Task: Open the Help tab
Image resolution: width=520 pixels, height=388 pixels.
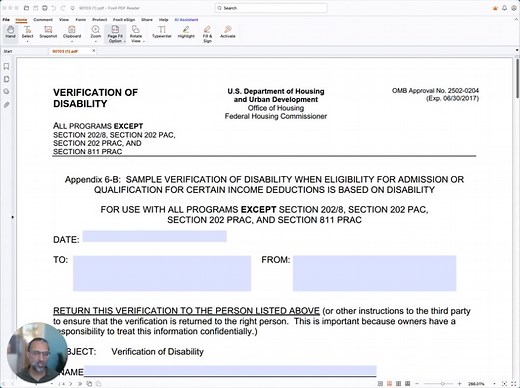Action: 163,20
